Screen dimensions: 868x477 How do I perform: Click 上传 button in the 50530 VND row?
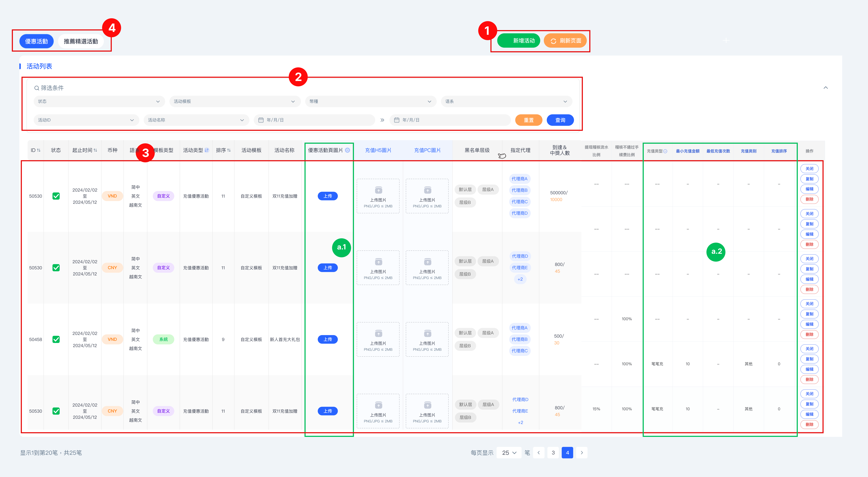[x=328, y=196]
